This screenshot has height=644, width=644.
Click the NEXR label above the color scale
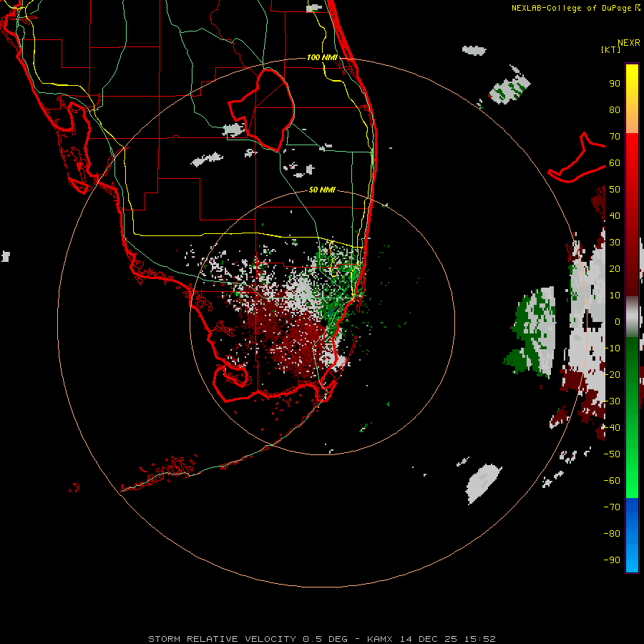(629, 43)
